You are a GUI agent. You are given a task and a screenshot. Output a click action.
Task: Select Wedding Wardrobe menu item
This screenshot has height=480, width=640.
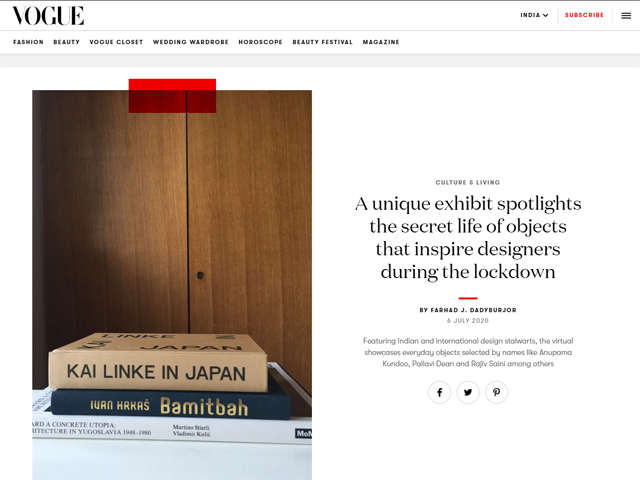191,42
